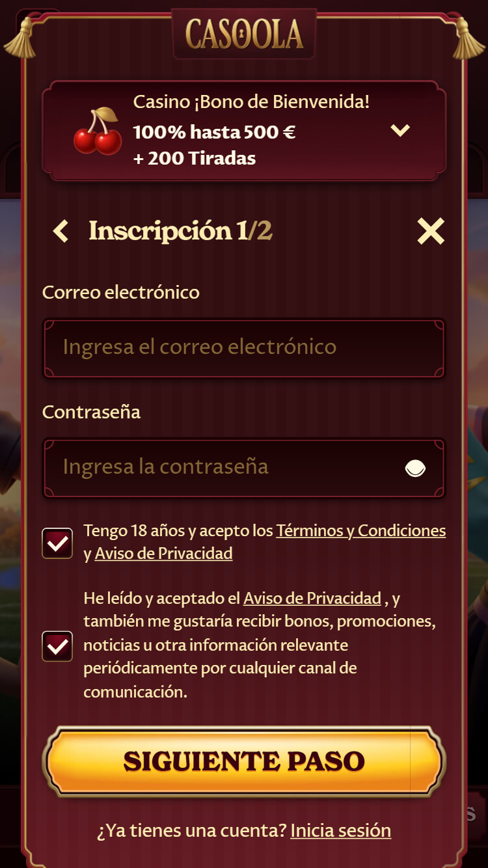Viewport: 488px width, 868px height.
Task: Uncheck the 'Tengo 18 años' checkbox
Action: [57, 543]
